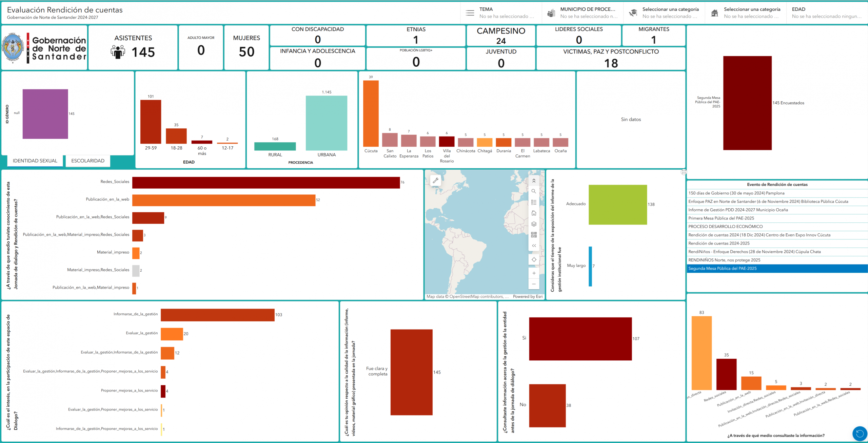Switch to the IDENTIDAD SEXUAL tab
Image resolution: width=868 pixels, height=443 pixels.
34,161
